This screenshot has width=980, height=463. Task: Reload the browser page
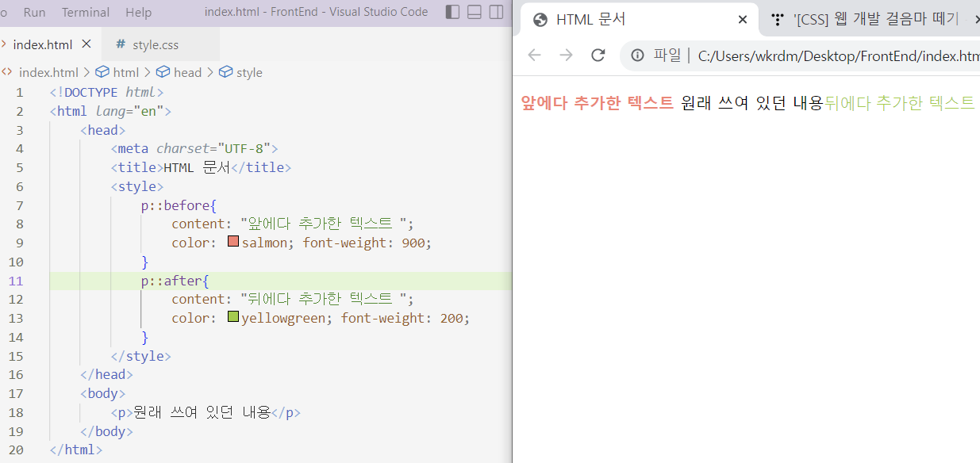598,55
